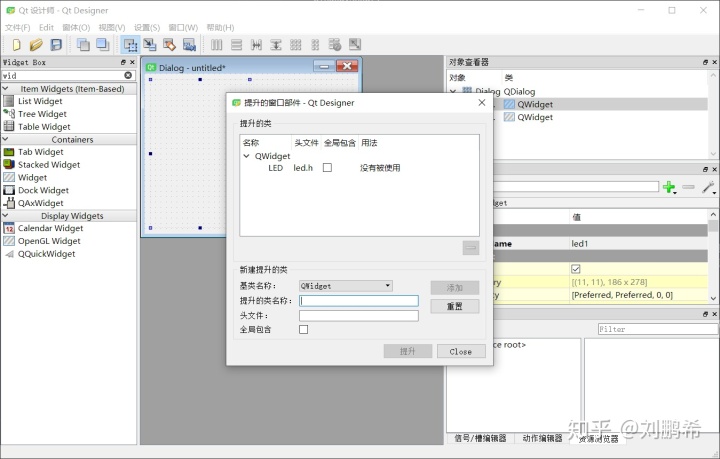The height and width of the screenshot is (459, 720).
Task: Click the Lay Out in Grid icon
Action: click(x=296, y=45)
